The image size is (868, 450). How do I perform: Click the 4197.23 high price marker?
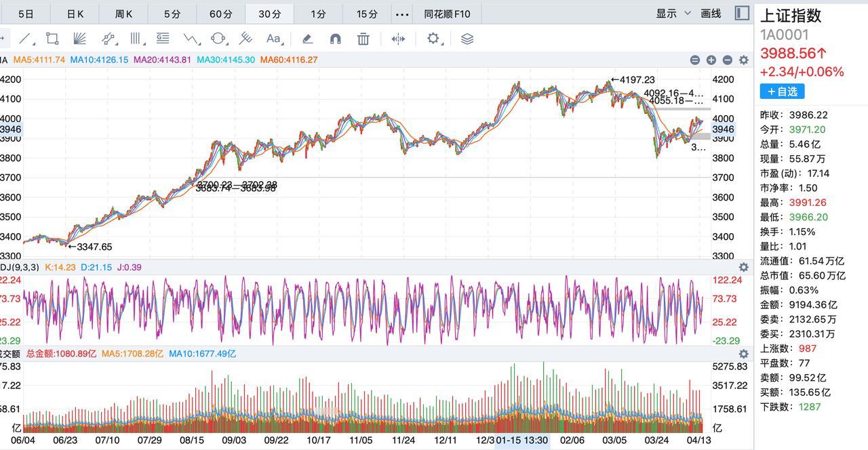coord(633,80)
